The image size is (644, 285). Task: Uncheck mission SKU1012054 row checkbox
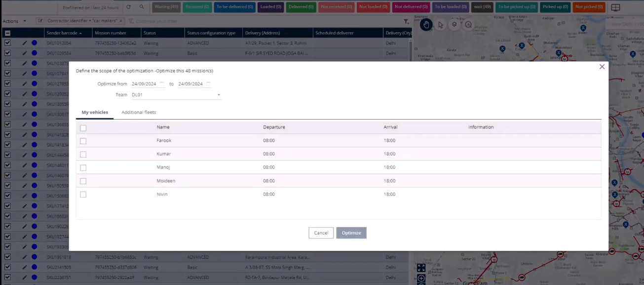7,43
